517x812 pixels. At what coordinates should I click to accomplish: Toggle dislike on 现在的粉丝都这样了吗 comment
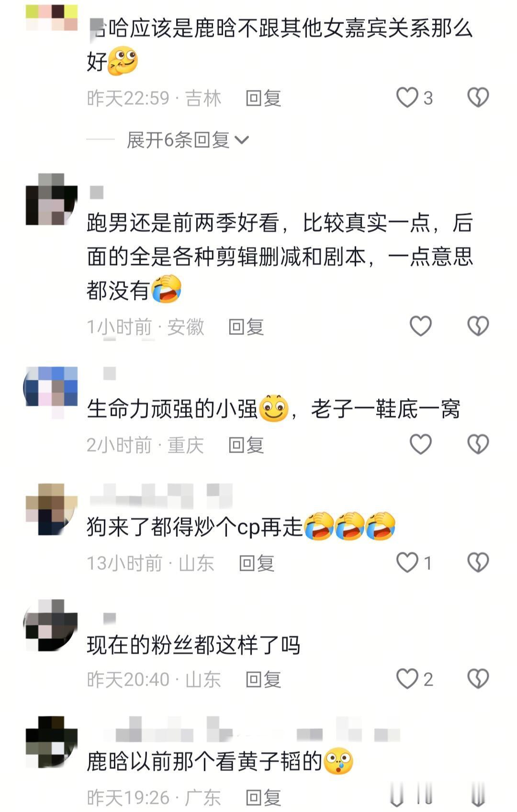pos(478,679)
